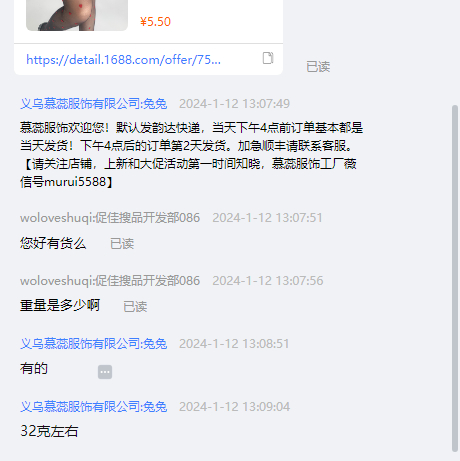Open the detail.1688.com offer link
Screen dimensions: 460x461
coord(123,60)
